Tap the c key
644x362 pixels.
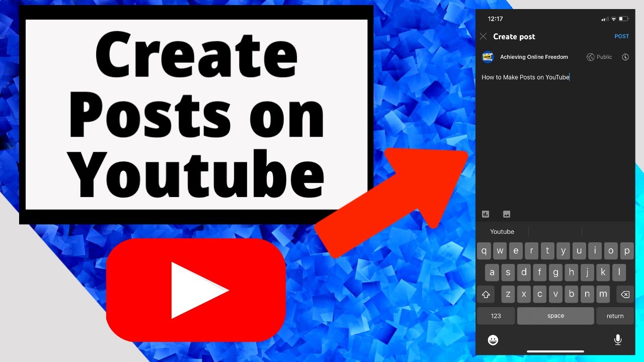[x=540, y=294]
